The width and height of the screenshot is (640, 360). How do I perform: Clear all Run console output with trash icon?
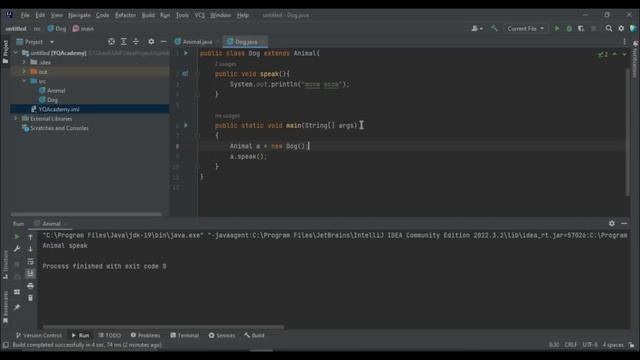30,298
